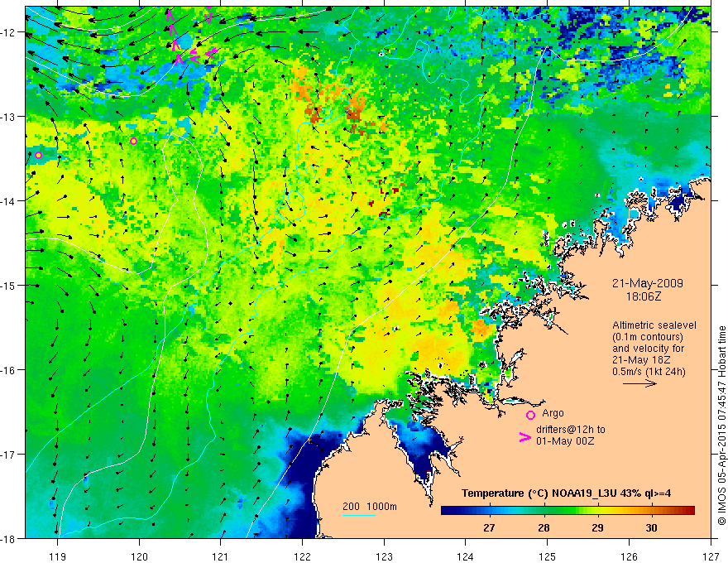Click longitude axis label 126
Viewport: 728px width, 563px height.
[629, 556]
